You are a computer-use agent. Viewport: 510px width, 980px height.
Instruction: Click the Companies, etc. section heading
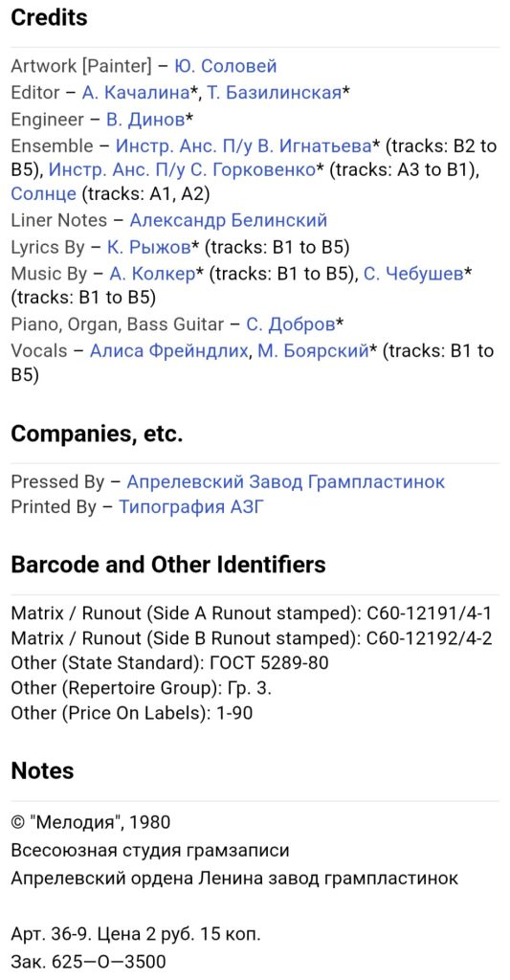tap(97, 434)
